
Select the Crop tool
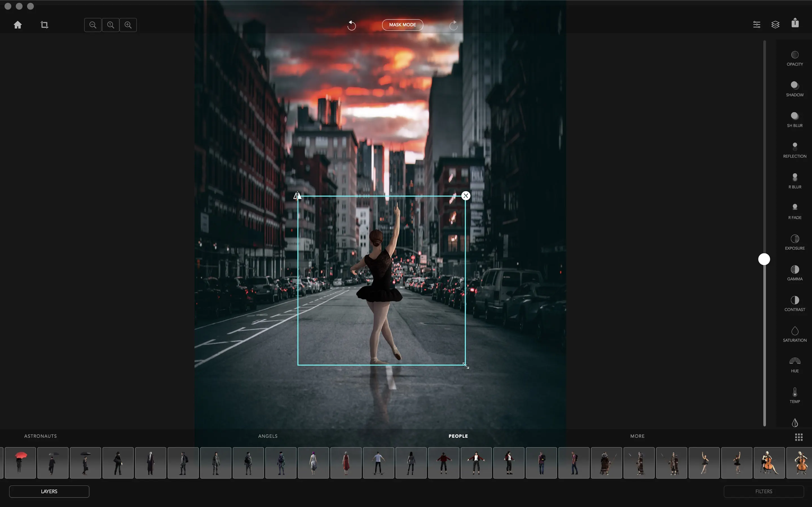[44, 25]
